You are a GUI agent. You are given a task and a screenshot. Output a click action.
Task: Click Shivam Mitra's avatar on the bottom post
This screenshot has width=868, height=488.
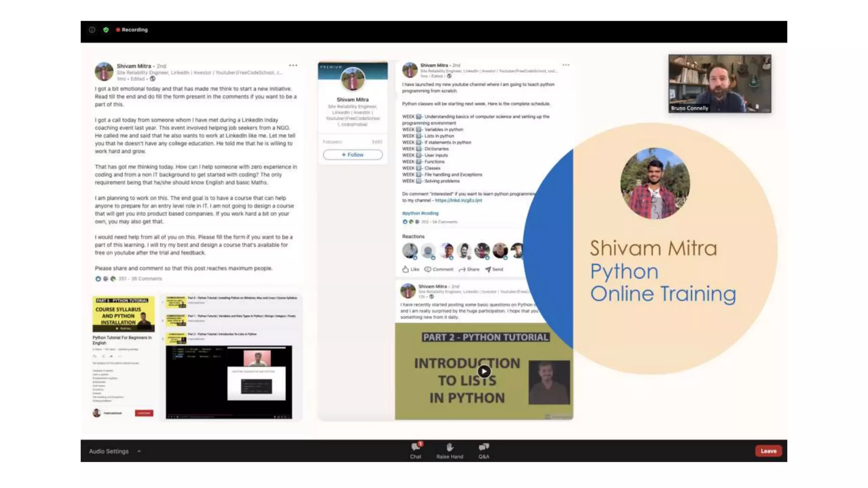pos(408,291)
